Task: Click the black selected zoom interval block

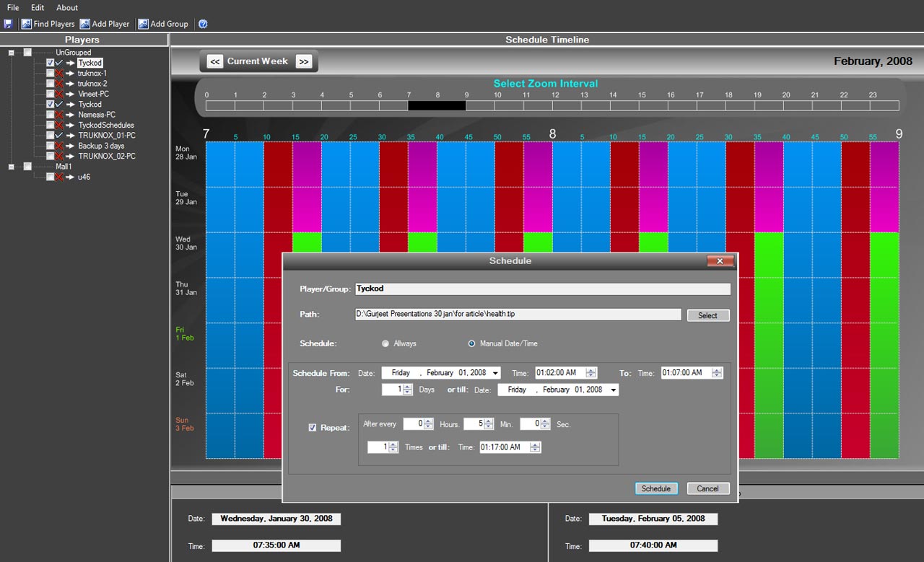Action: (x=437, y=106)
